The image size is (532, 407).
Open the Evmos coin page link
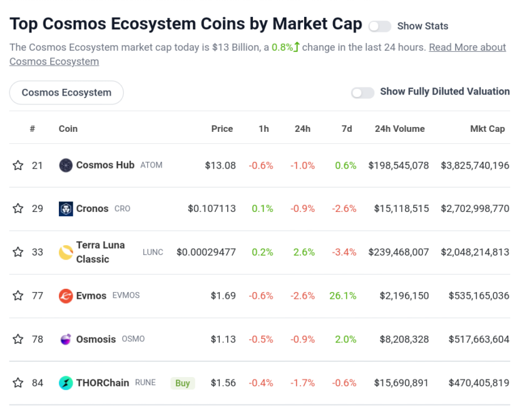91,296
